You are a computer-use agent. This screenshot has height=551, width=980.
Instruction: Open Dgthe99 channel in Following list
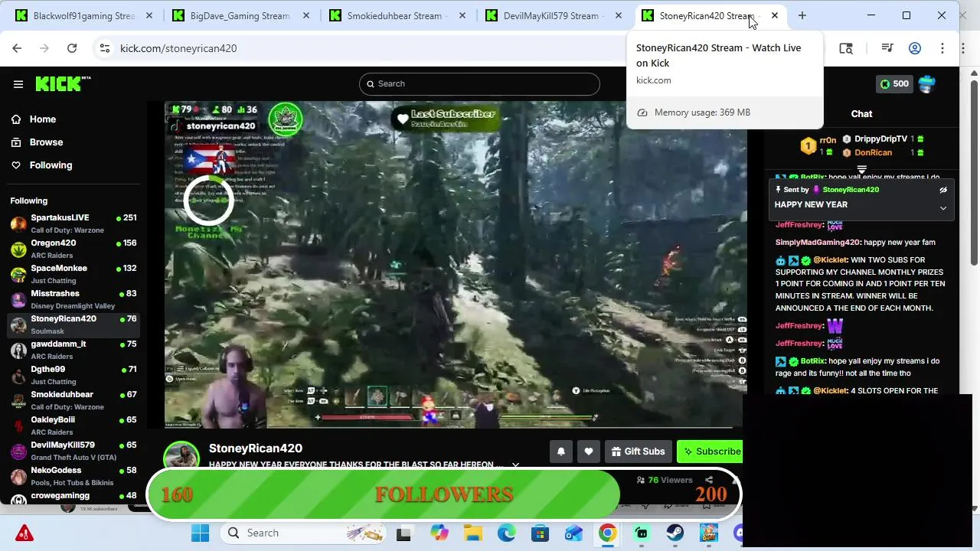[73, 375]
